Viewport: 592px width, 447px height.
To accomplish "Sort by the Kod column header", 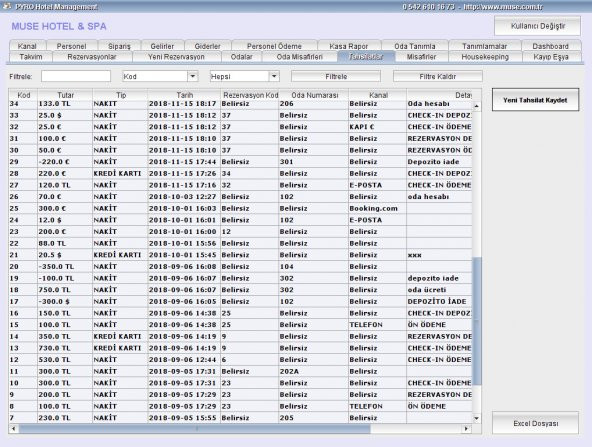I will coord(23,95).
